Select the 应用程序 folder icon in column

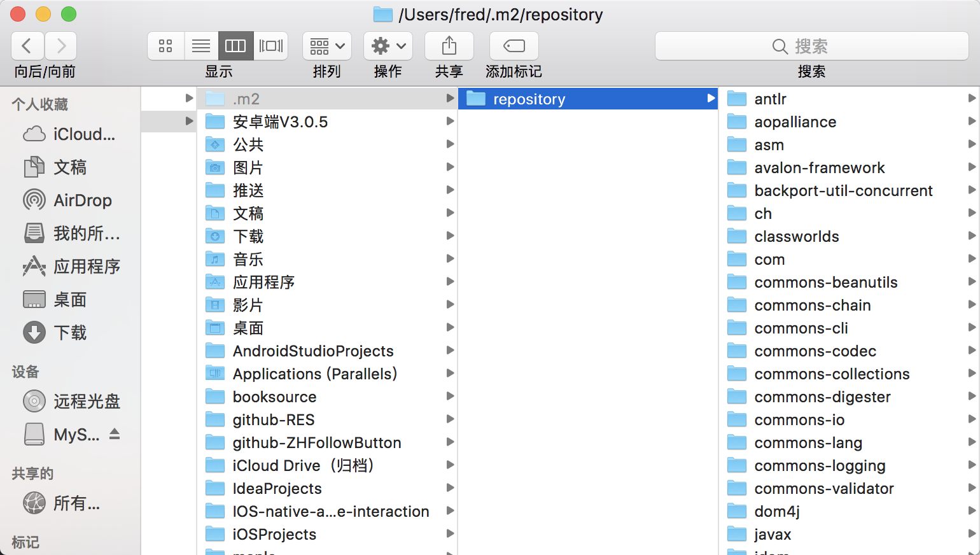click(215, 282)
